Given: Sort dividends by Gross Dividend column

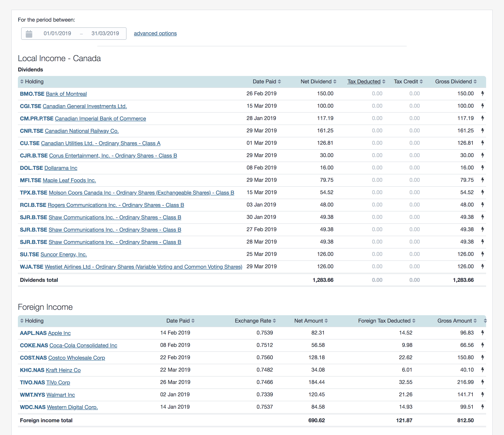Looking at the screenshot, I should click(456, 82).
